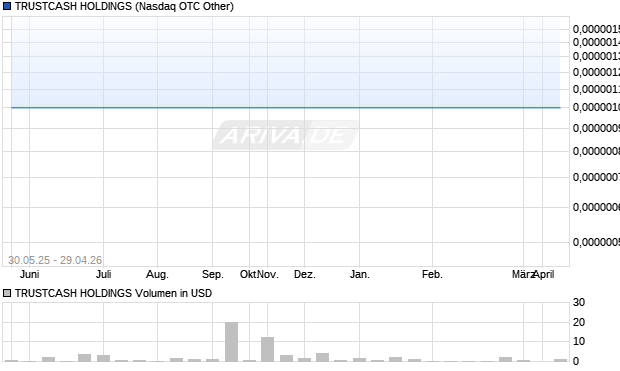
Task: Click the gray volume legend square
Action: [7, 293]
